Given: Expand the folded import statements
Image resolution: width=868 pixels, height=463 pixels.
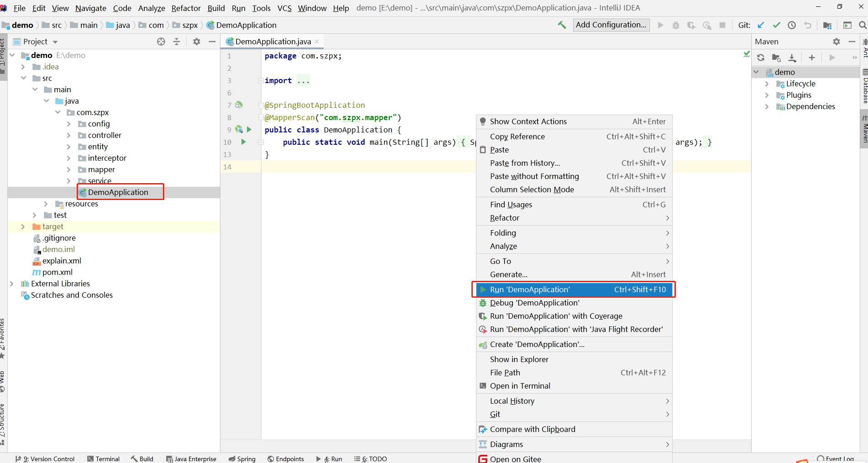Looking at the screenshot, I should coord(261,80).
